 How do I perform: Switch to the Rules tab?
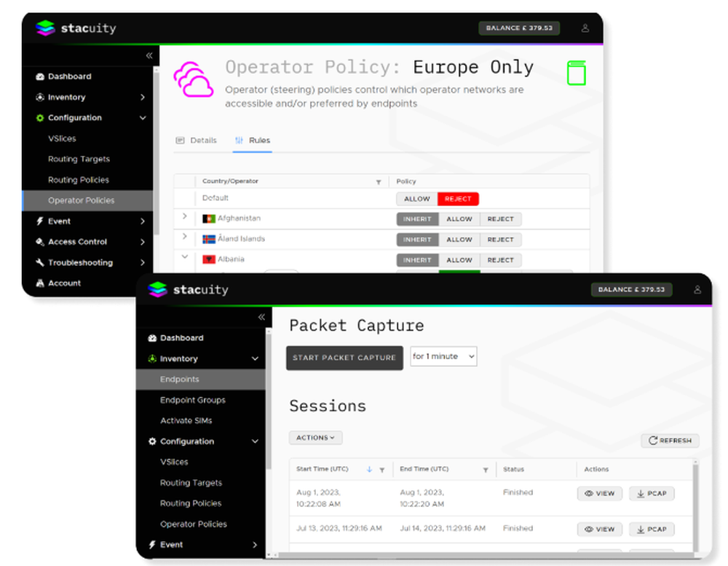pos(253,141)
